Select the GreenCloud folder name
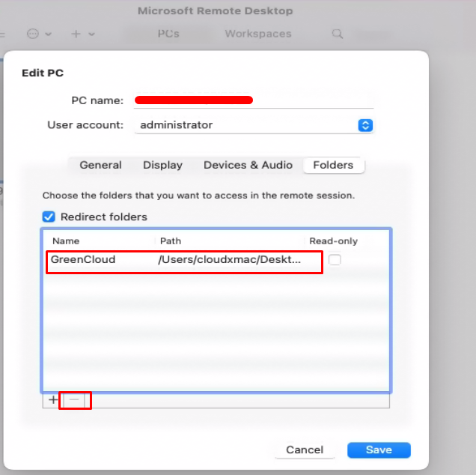The image size is (476, 475). (x=83, y=259)
